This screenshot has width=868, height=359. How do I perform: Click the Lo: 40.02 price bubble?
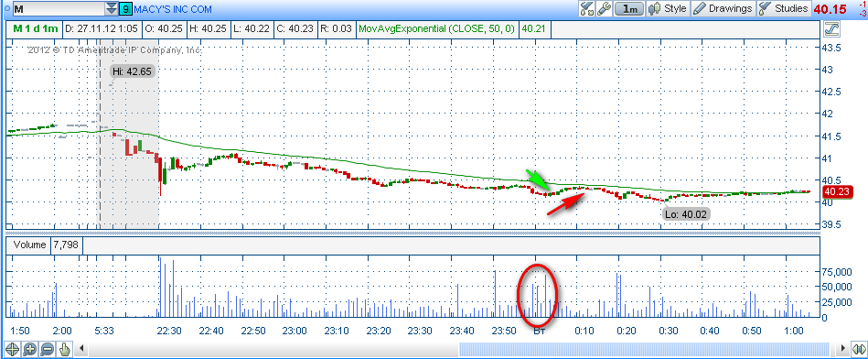click(x=686, y=214)
